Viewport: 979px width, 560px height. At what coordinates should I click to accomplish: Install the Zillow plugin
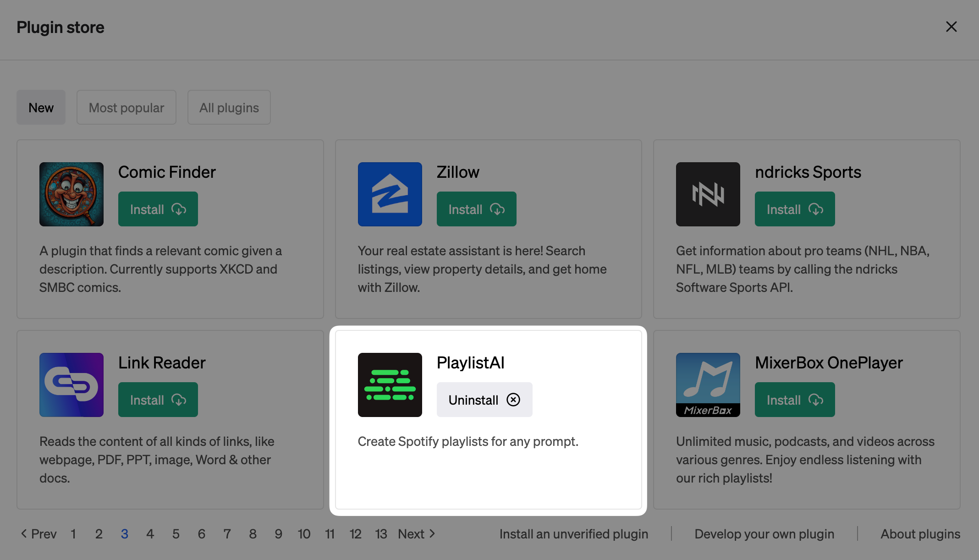pos(477,209)
